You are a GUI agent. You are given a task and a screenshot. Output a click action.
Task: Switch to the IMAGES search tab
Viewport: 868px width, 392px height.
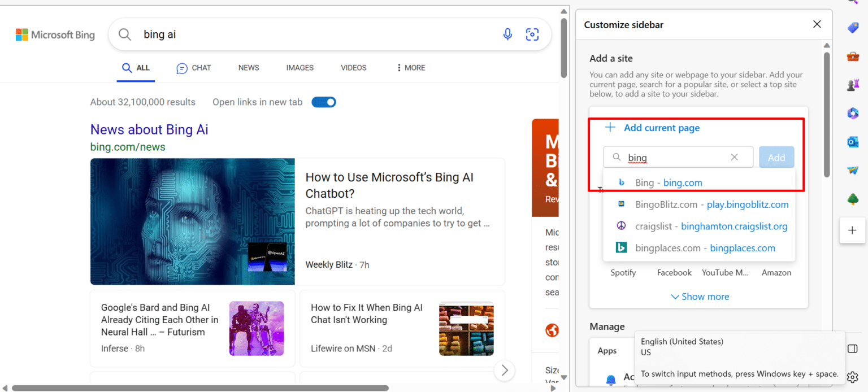click(x=300, y=67)
